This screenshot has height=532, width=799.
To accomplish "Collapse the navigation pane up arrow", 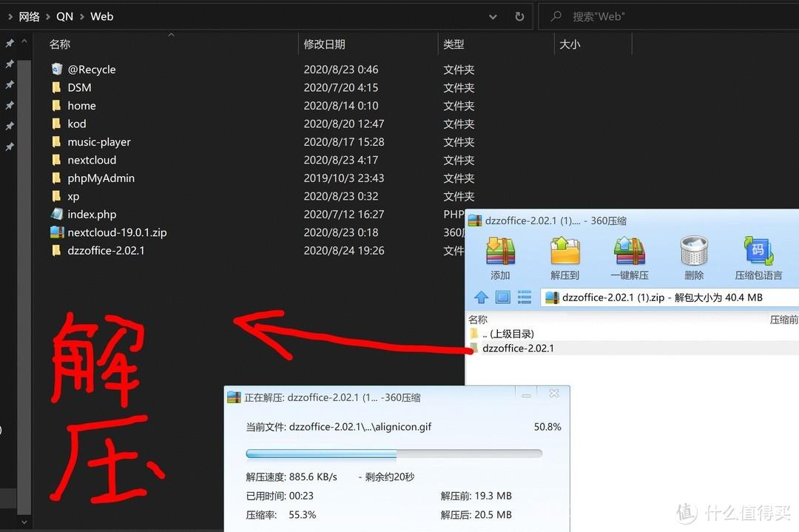I will (x=24, y=41).
